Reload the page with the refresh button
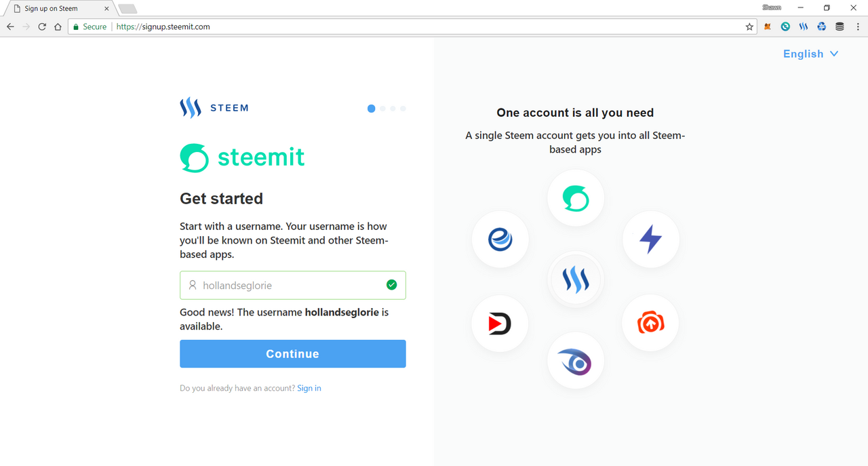The image size is (868, 466). tap(42, 27)
